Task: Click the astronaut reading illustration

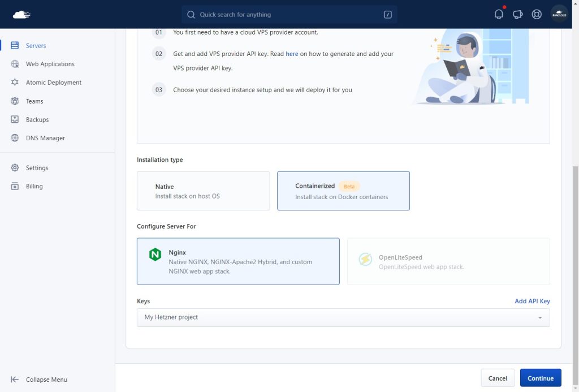Action: pos(471,67)
